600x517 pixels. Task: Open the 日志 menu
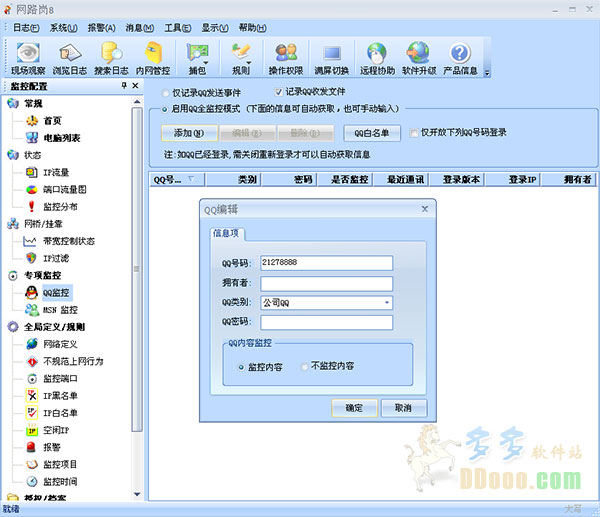26,28
